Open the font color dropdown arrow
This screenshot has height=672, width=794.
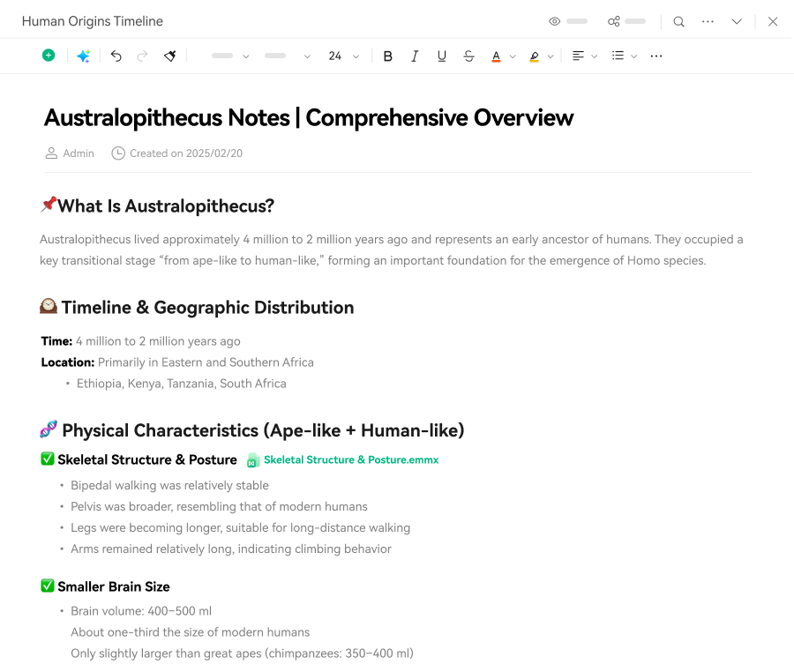click(x=513, y=56)
